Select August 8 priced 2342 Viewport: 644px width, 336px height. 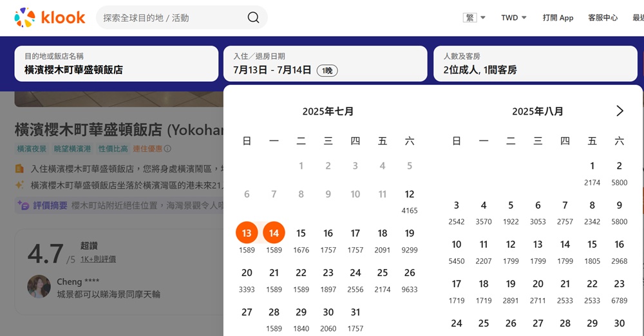(x=592, y=212)
